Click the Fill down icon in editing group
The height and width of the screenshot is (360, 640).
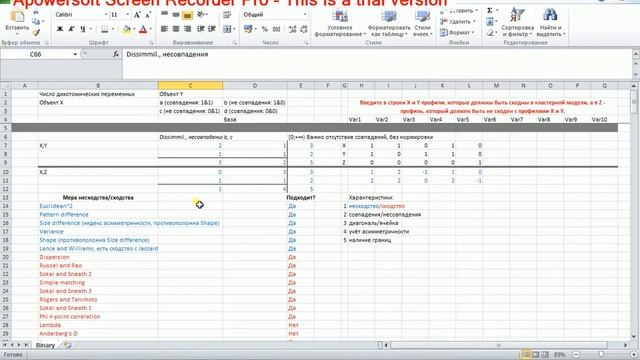tap(490, 22)
